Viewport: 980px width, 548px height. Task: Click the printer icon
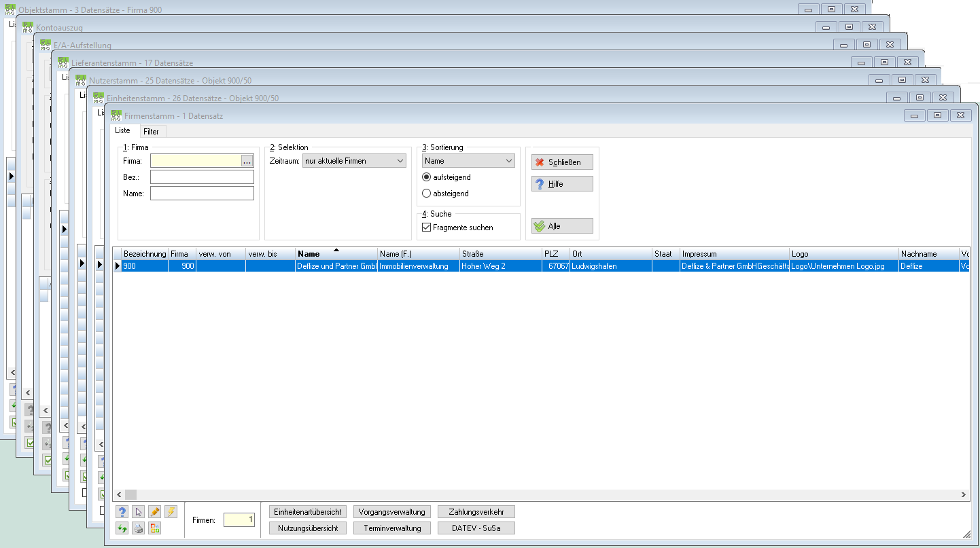(139, 528)
